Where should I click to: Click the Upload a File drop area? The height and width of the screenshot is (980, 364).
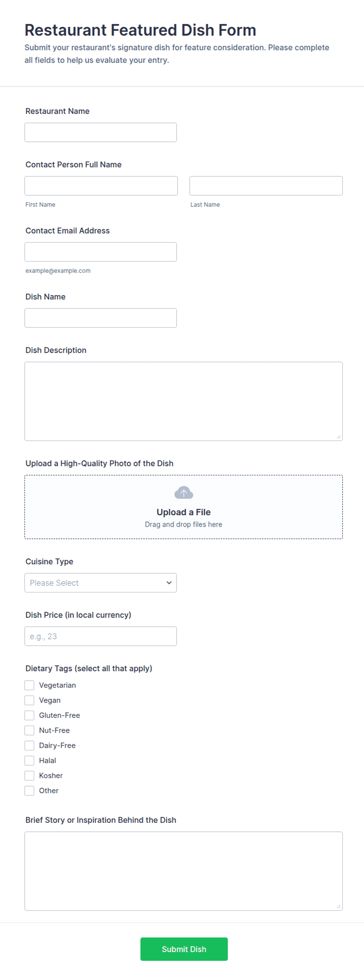[184, 507]
